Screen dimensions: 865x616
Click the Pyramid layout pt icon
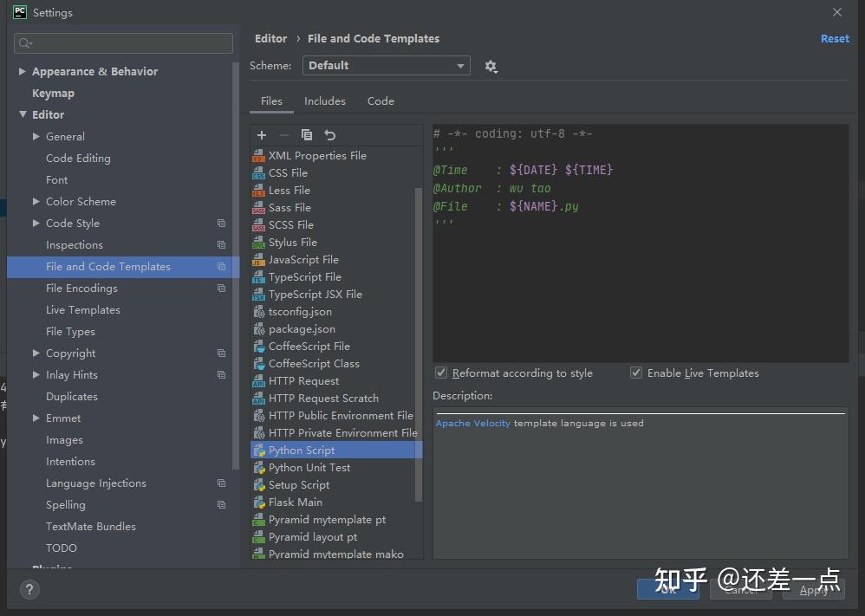pyautogui.click(x=258, y=537)
